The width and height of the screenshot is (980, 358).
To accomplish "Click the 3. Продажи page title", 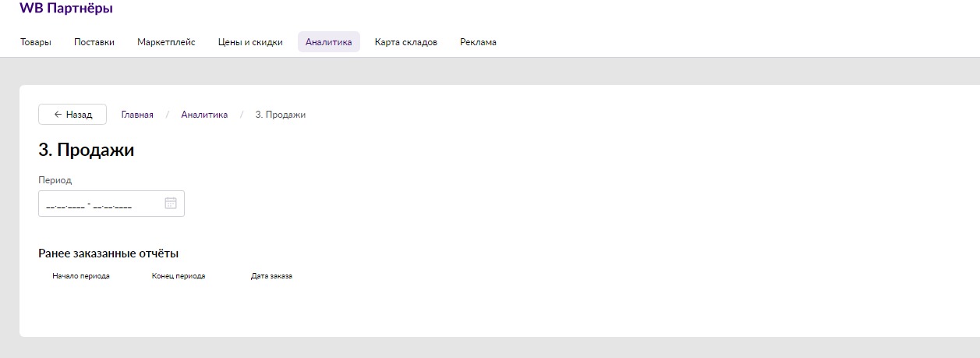I will click(x=87, y=151).
